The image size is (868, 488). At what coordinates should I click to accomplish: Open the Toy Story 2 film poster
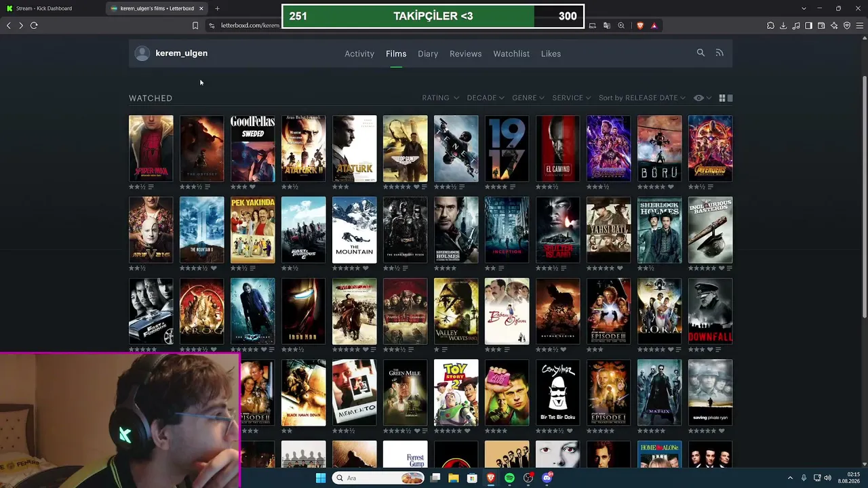pyautogui.click(x=456, y=392)
